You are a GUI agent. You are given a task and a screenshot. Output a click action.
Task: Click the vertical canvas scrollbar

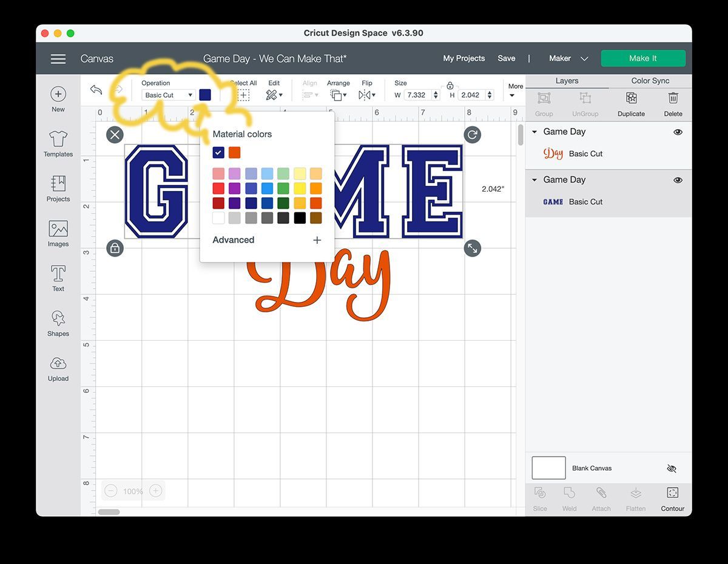tap(521, 135)
